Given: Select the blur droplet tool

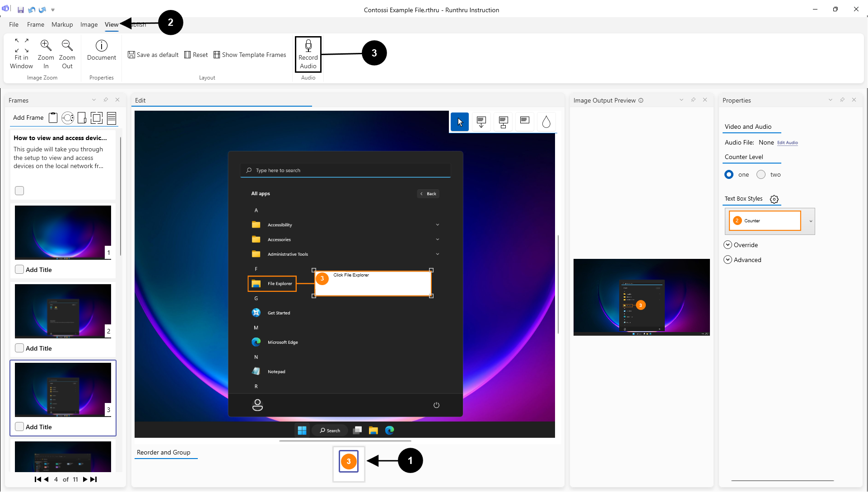Looking at the screenshot, I should [546, 122].
